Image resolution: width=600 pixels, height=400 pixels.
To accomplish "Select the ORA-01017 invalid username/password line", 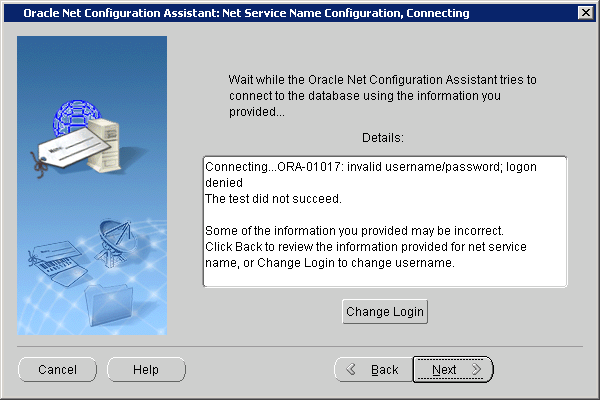I will tap(371, 175).
